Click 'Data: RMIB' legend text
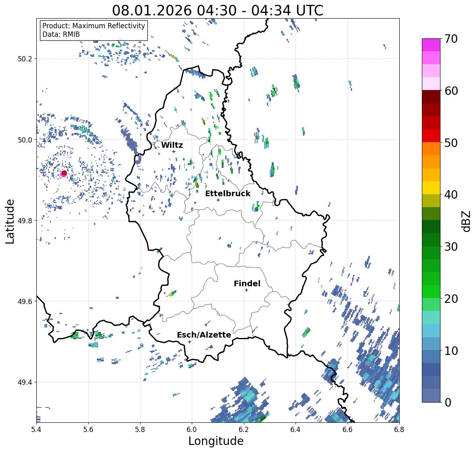This screenshot has height=451, width=476. click(x=61, y=34)
